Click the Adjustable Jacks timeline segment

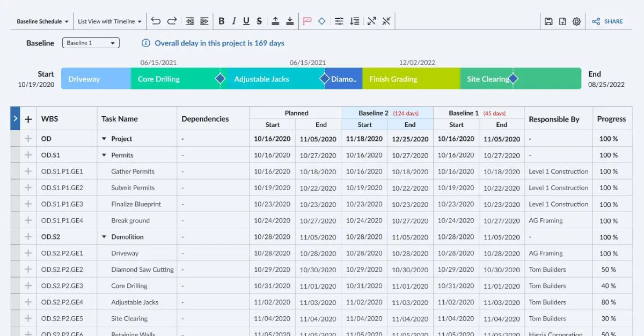pos(272,79)
